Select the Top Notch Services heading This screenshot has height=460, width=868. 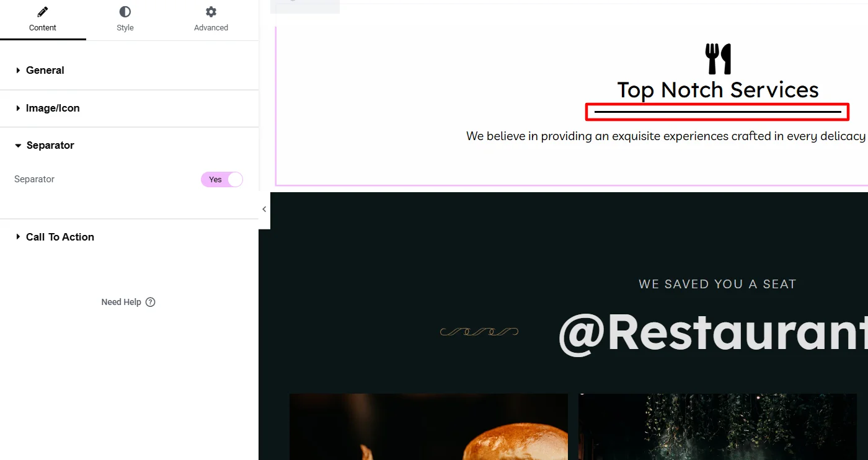point(718,90)
